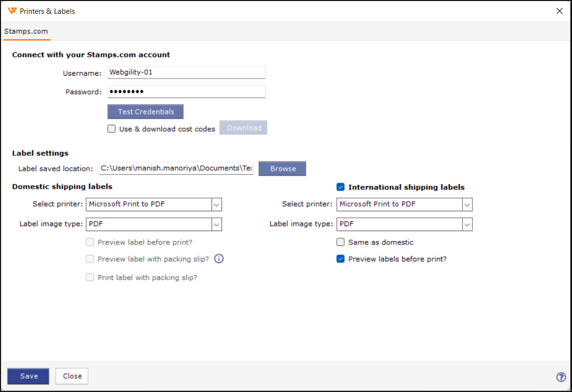Expand the international Select printer dropdown
Image resolution: width=572 pixels, height=392 pixels.
(467, 204)
